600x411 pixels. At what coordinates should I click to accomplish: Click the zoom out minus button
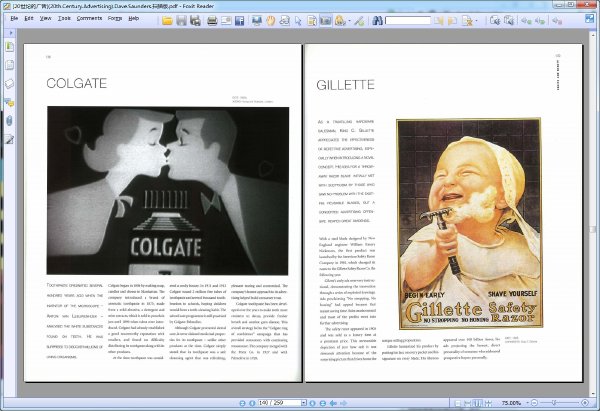pyautogui.click(x=534, y=403)
